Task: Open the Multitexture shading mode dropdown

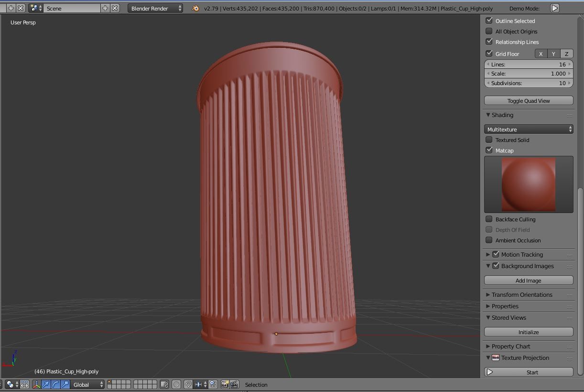Action: [x=528, y=129]
